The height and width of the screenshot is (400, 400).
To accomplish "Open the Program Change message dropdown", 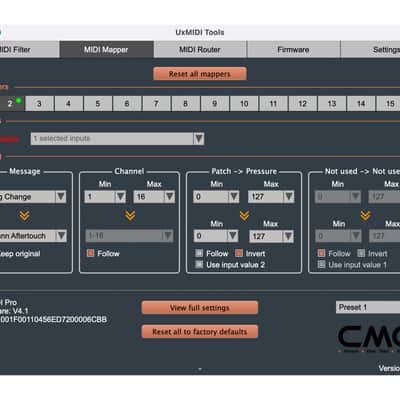I will (33, 197).
